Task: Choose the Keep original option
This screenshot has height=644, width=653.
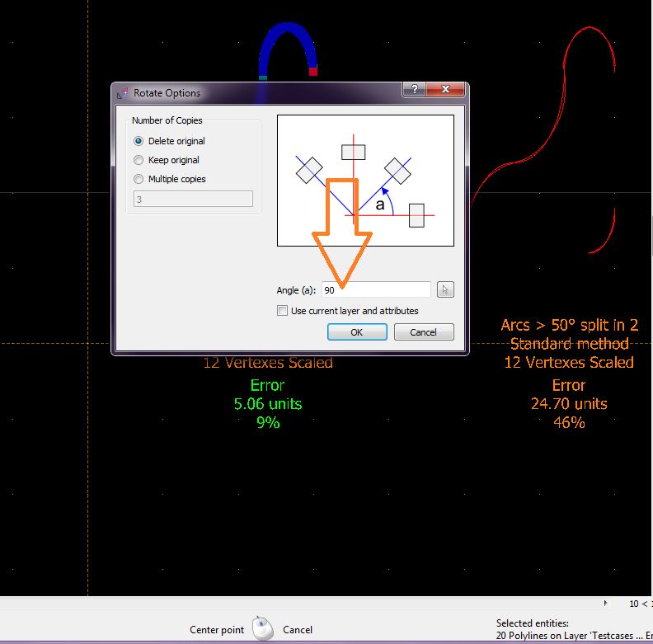Action: 139,160
